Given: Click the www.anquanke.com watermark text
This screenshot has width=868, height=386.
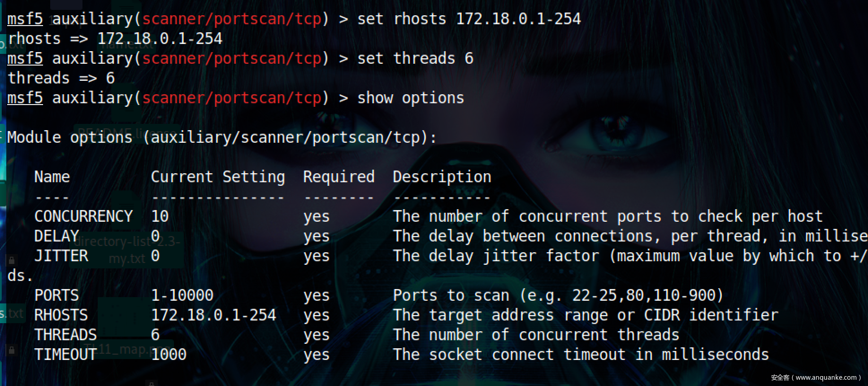Looking at the screenshot, I should [x=826, y=377].
